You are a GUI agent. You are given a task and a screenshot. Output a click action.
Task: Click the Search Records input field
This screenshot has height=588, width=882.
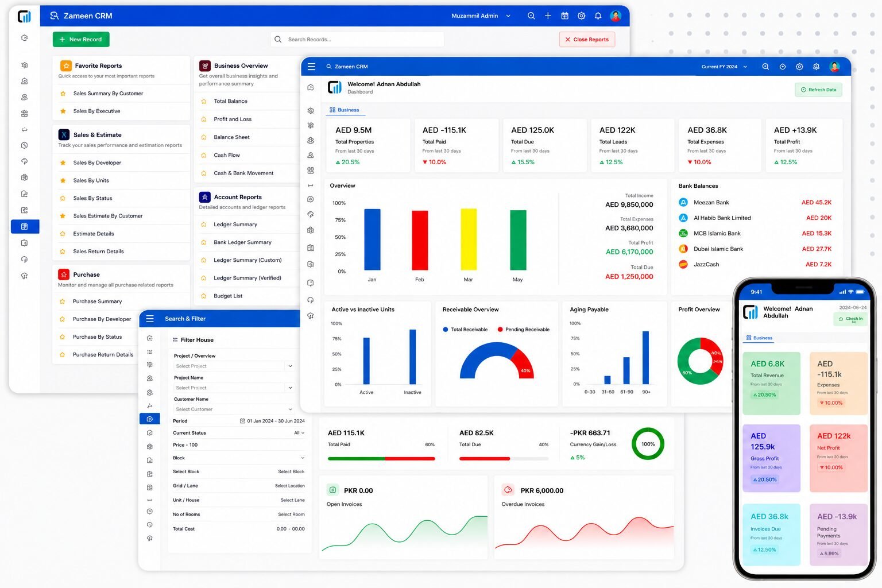357,40
